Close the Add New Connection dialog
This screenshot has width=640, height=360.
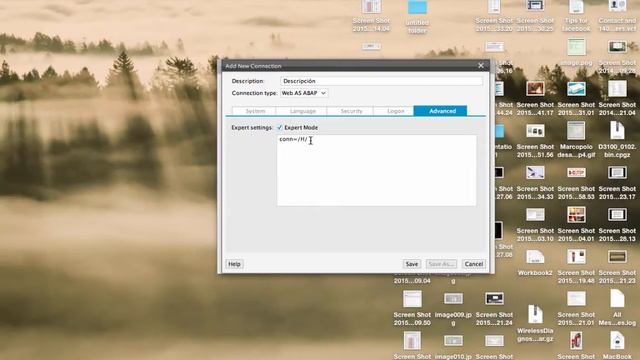point(481,66)
